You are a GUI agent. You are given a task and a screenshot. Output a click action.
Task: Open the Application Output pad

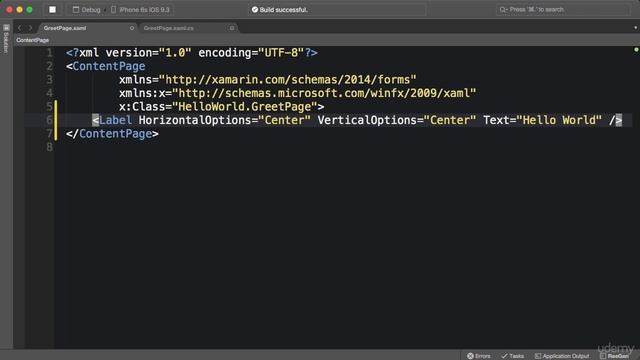[x=562, y=356]
